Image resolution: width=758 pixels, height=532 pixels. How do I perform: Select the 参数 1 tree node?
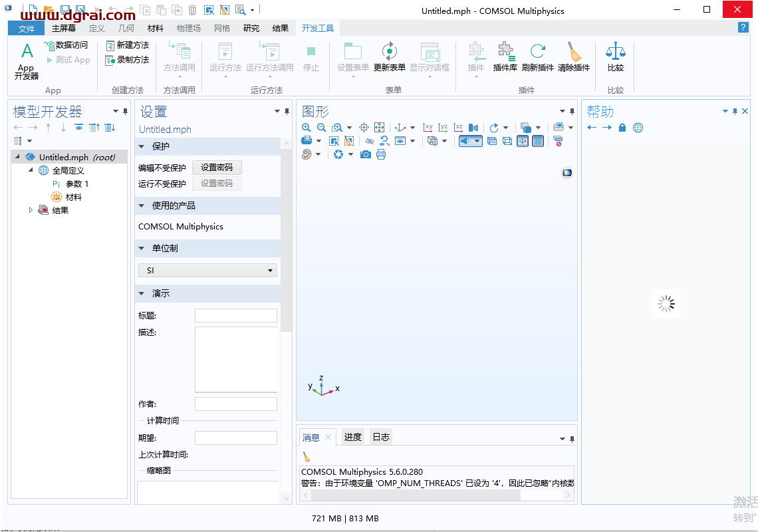tap(70, 184)
